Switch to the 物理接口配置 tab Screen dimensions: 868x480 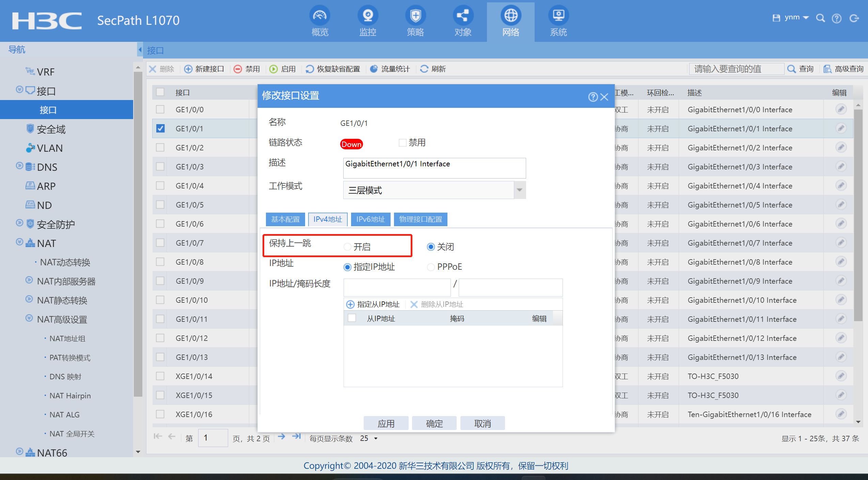tap(420, 219)
